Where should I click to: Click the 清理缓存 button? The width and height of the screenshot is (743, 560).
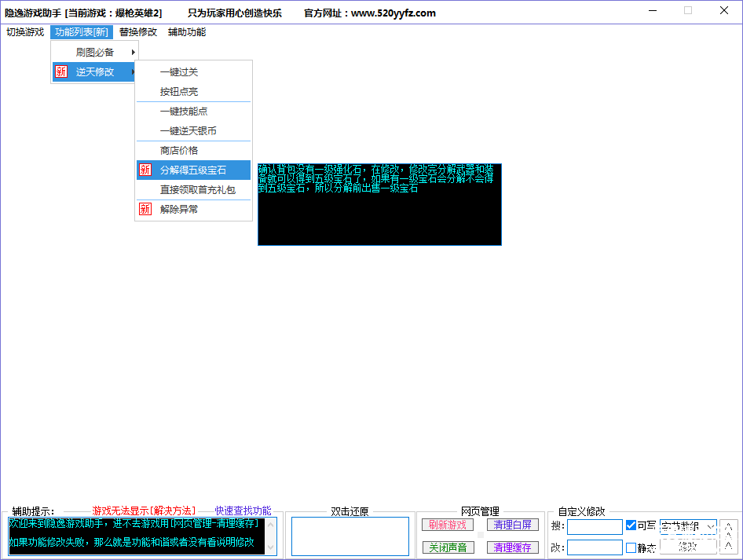tap(513, 547)
